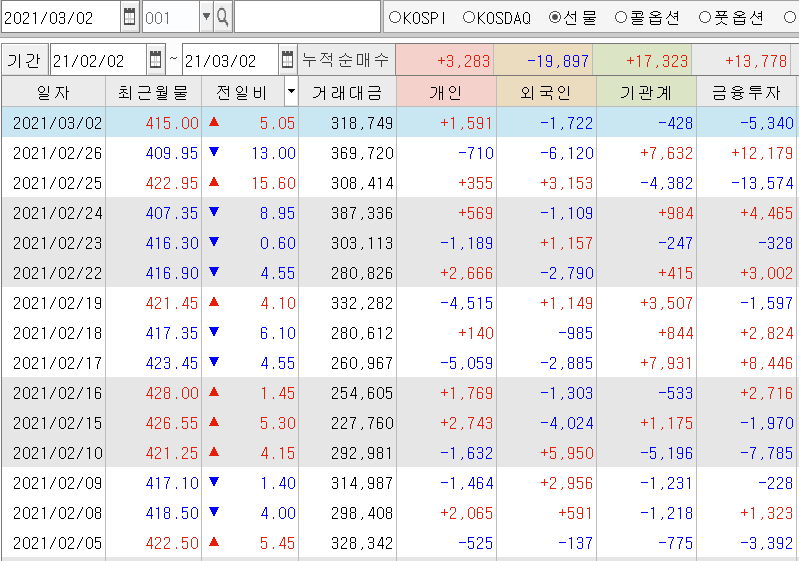The image size is (799, 561).
Task: Click the empty name field after search icon
Action: click(x=307, y=17)
